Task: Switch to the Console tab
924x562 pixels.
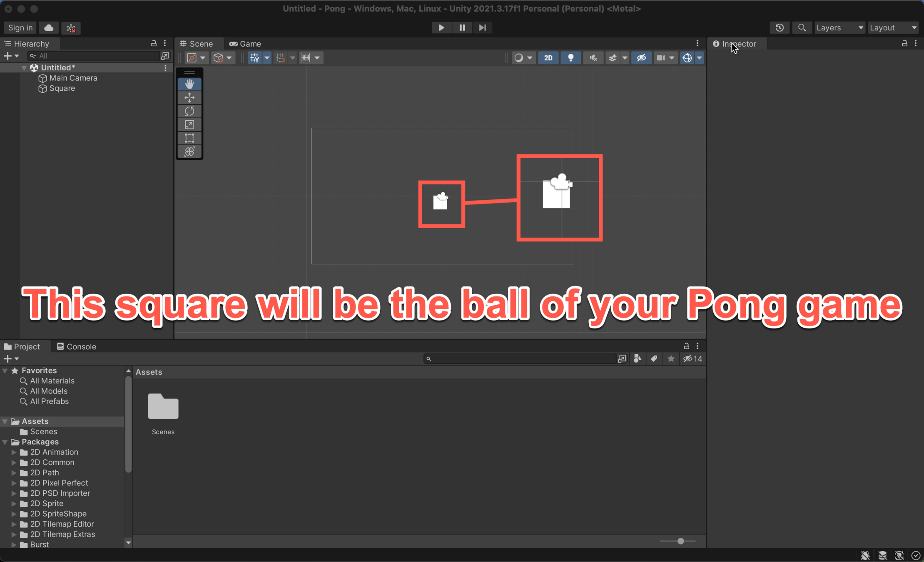Action: 77,346
